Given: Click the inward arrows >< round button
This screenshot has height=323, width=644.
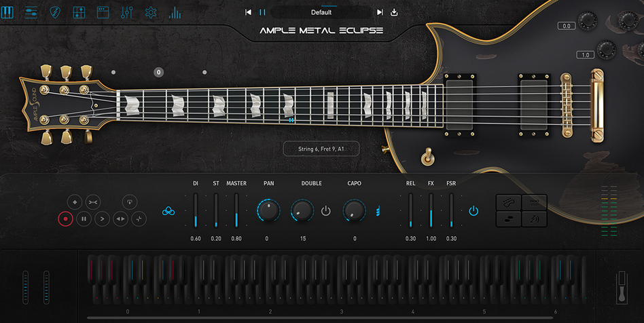Looking at the screenshot, I should point(93,202).
